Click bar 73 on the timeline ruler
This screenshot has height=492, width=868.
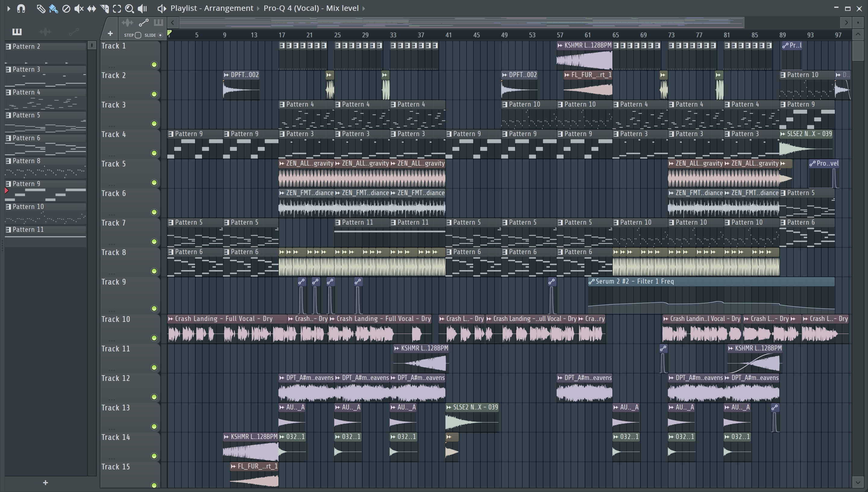pos(671,35)
